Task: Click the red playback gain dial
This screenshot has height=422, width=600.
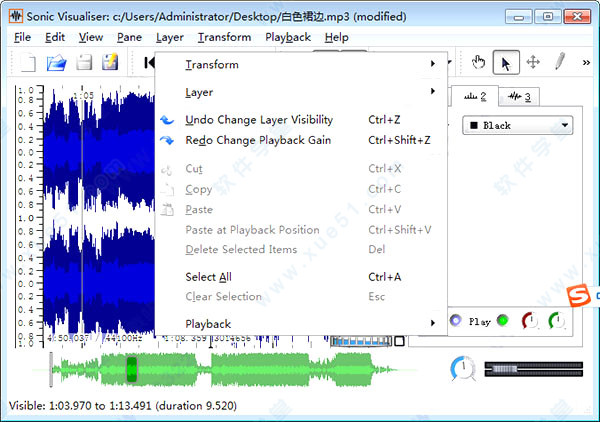Action: [530, 320]
